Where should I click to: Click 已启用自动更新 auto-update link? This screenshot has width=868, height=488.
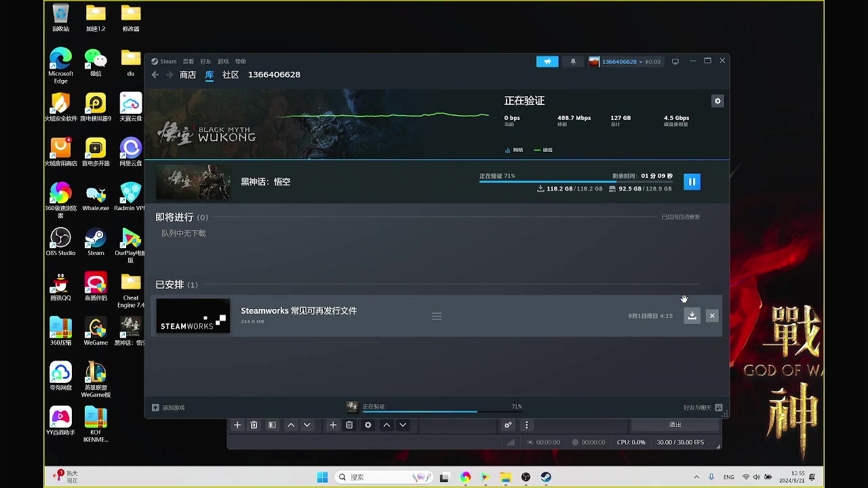click(x=681, y=217)
